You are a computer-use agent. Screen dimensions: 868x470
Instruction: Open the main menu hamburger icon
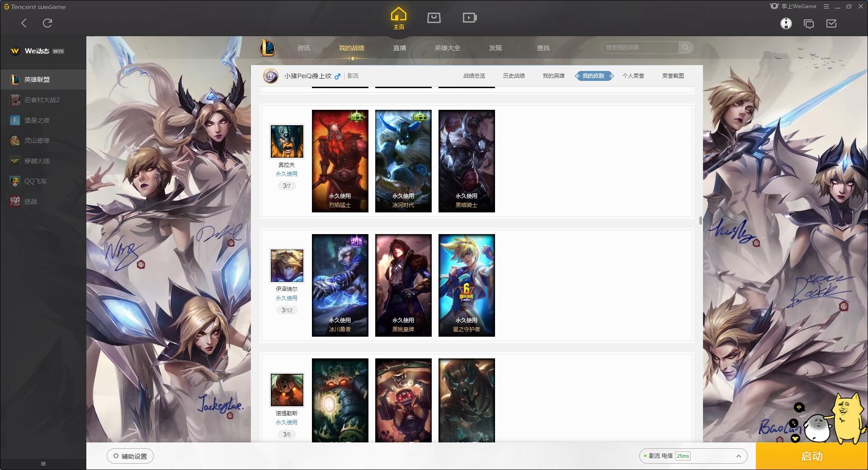point(826,6)
